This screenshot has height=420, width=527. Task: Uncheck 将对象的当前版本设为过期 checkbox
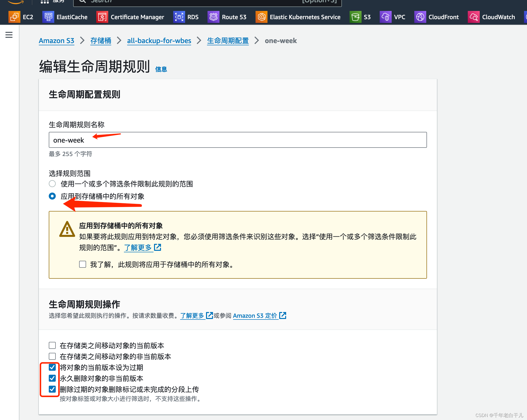pos(52,367)
